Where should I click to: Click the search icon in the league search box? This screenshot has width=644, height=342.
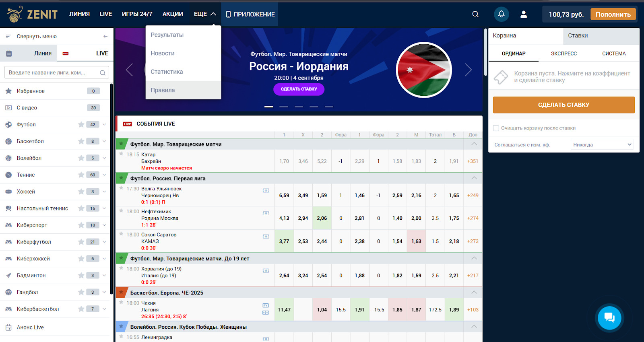[103, 73]
